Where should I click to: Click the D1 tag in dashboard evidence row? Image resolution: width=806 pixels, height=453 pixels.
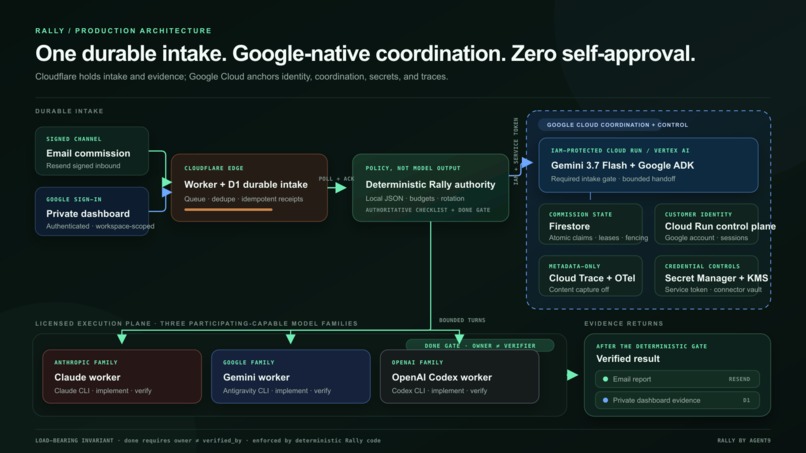746,400
